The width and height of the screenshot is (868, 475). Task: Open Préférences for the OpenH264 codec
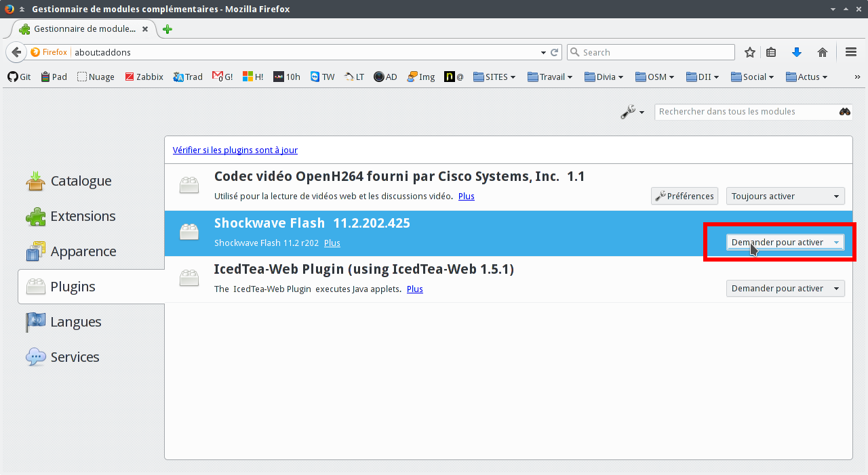(684, 196)
